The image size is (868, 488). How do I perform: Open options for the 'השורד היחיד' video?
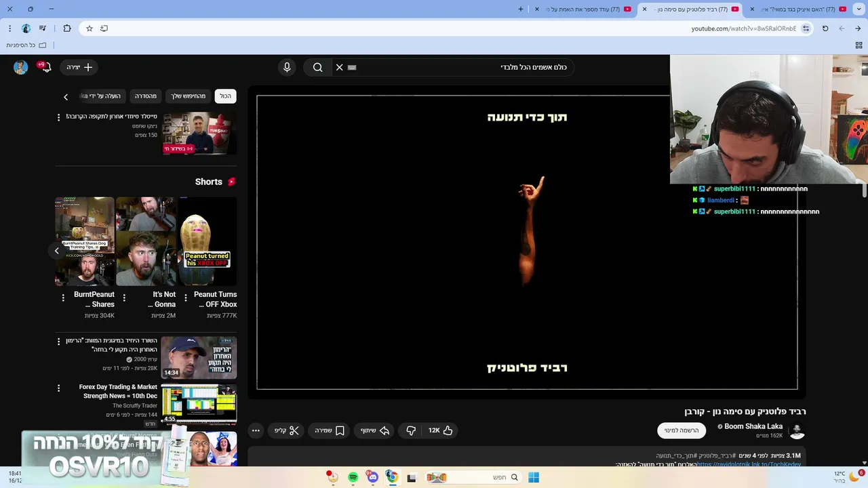point(58,342)
